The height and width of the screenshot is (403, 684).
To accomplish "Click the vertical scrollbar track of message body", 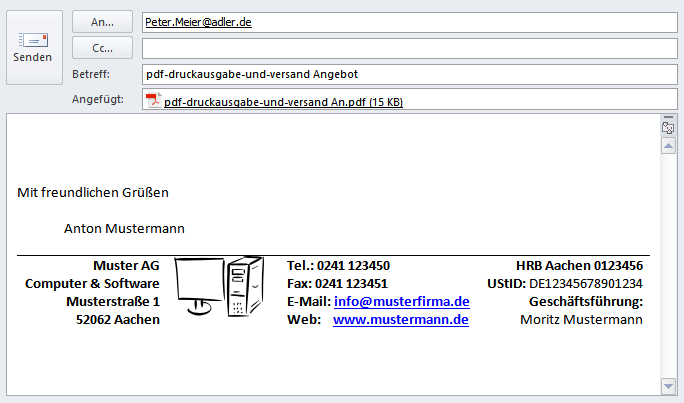I will [669, 260].
